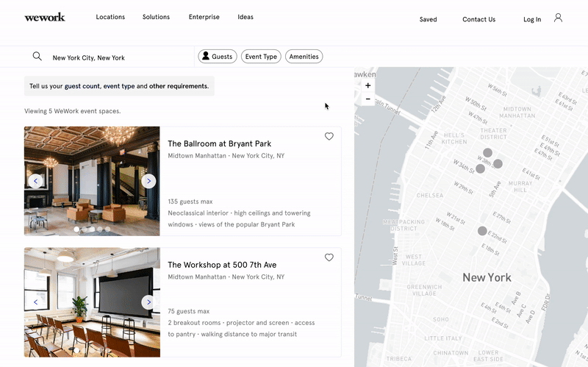Open The Ballroom at Bryant Park listing
The image size is (588, 367).
point(219,143)
